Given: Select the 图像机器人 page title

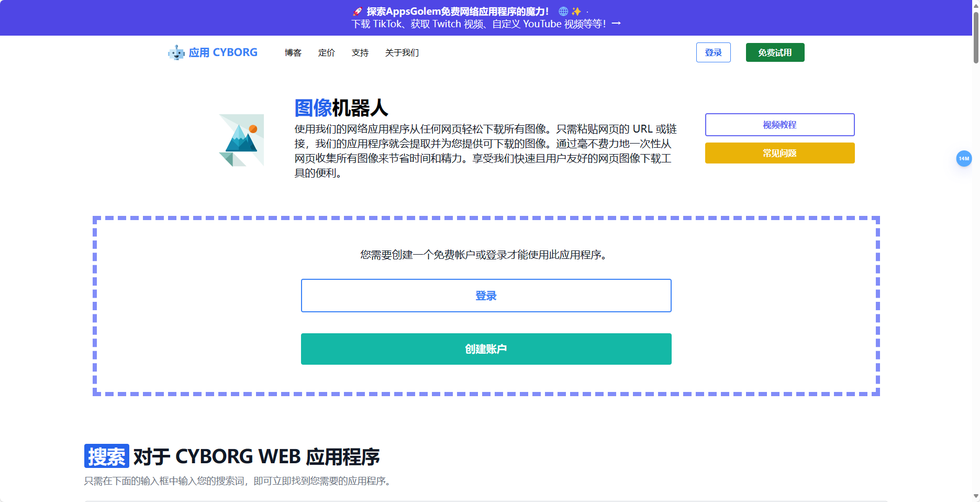Looking at the screenshot, I should point(341,108).
